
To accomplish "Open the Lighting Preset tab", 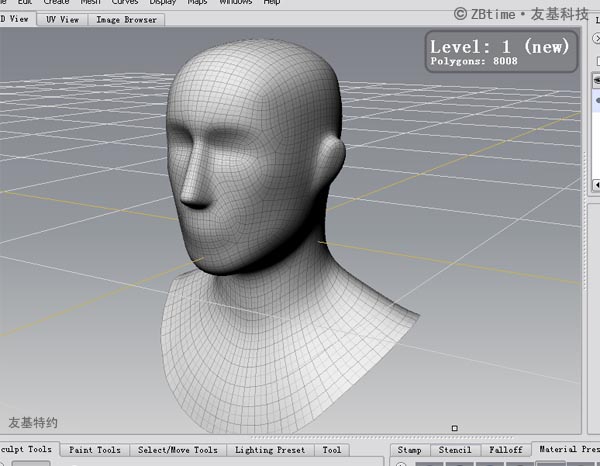I will [x=270, y=450].
